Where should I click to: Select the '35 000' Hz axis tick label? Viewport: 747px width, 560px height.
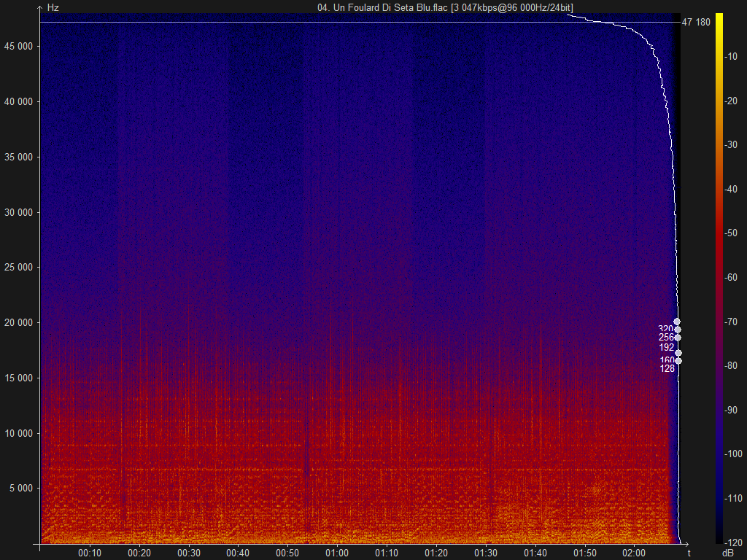[x=18, y=157]
